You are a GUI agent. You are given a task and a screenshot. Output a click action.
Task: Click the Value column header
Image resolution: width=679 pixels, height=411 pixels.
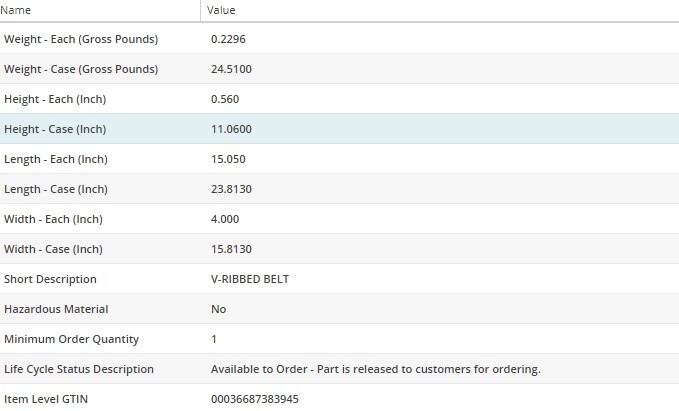click(x=221, y=10)
